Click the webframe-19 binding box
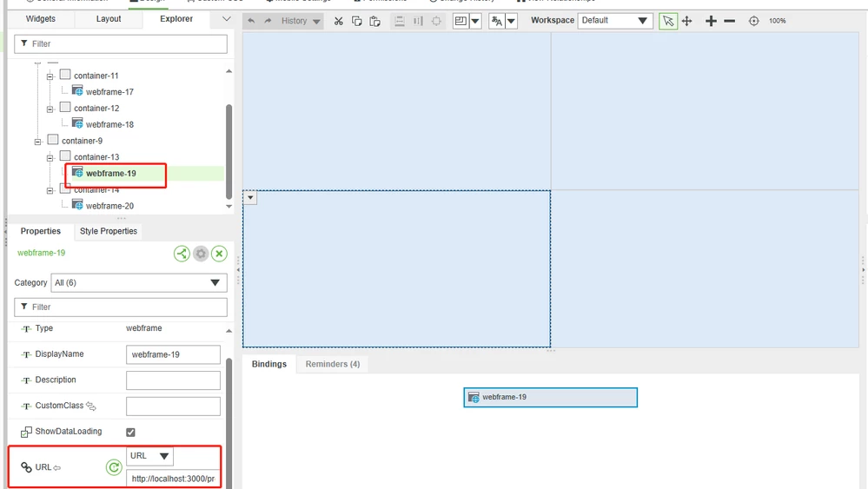The image size is (868, 489). point(550,397)
